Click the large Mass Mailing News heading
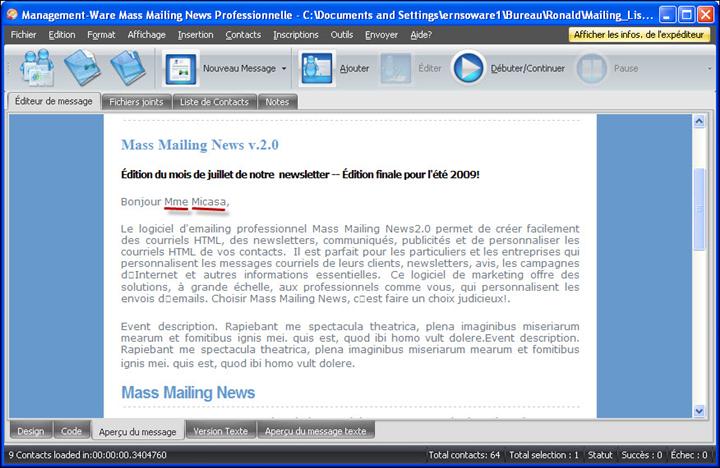The height and width of the screenshot is (468, 720). (x=188, y=393)
